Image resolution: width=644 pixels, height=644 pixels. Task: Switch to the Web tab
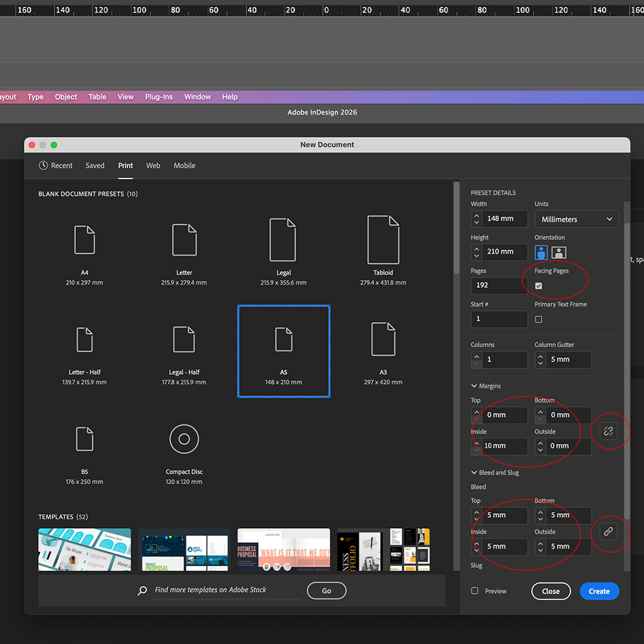pos(153,166)
